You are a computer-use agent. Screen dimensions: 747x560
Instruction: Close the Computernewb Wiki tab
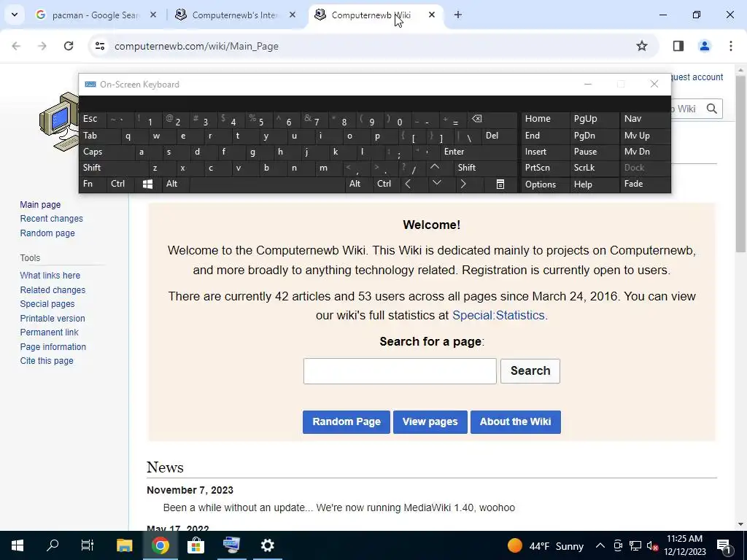(x=432, y=15)
